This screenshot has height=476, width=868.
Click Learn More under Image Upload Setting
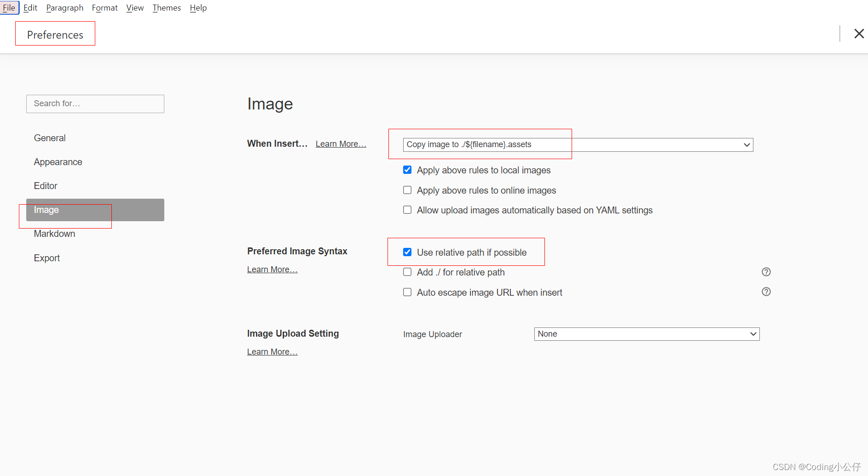(272, 352)
